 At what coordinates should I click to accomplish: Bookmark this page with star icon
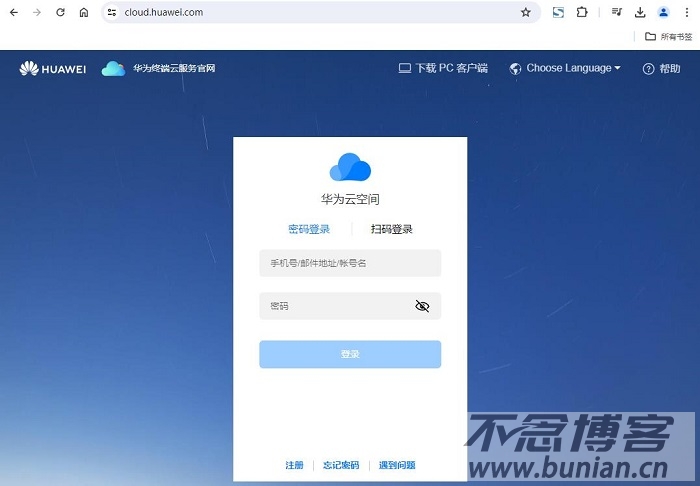[526, 12]
